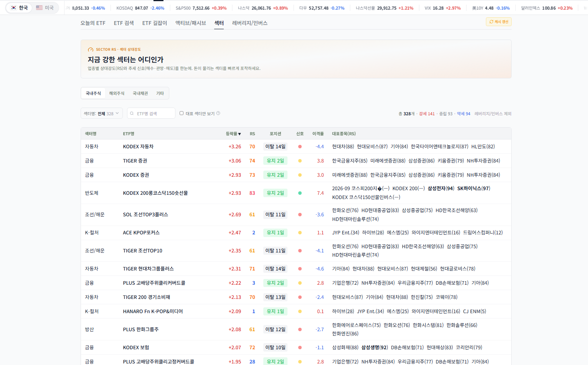The width and height of the screenshot is (588, 365).
Task: Select the 기타 filter tab
Action: pyautogui.click(x=160, y=93)
